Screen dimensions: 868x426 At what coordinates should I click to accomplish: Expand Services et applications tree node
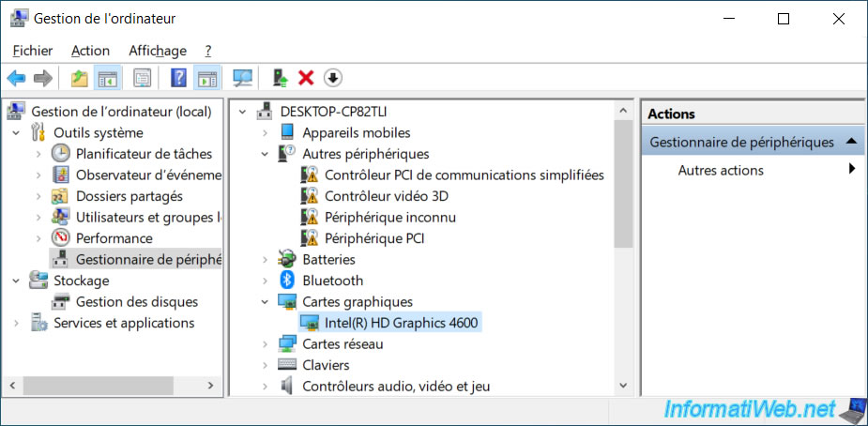click(17, 323)
